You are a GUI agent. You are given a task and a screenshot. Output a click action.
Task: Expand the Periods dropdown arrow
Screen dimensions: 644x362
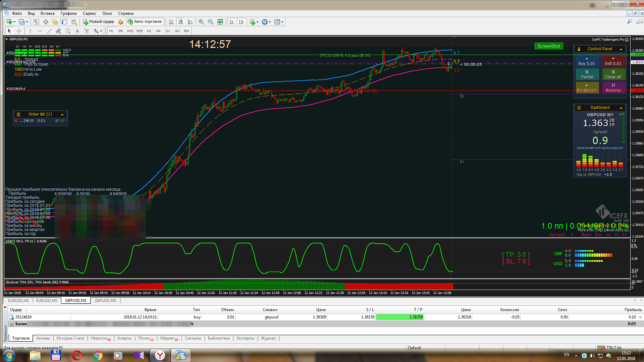coord(270,22)
